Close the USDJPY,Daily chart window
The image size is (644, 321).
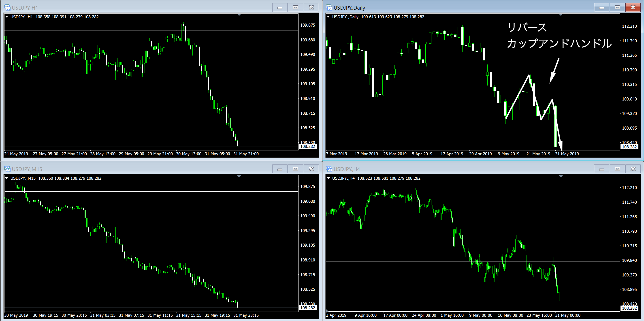coord(633,8)
